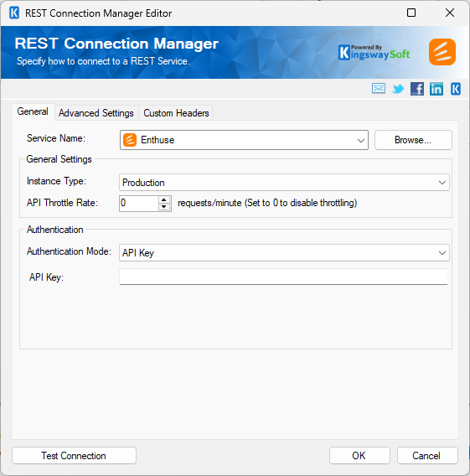The image size is (470, 476).
Task: Confirm with the OK button
Action: [359, 455]
